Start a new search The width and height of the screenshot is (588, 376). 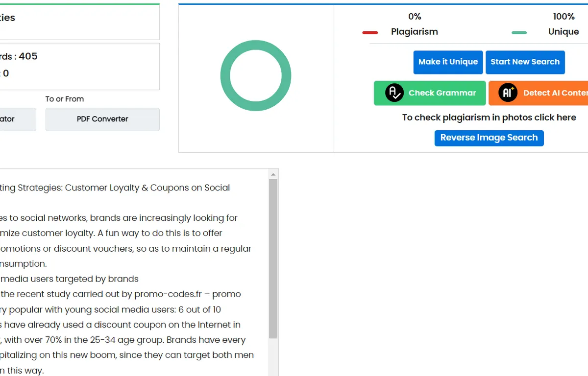525,62
